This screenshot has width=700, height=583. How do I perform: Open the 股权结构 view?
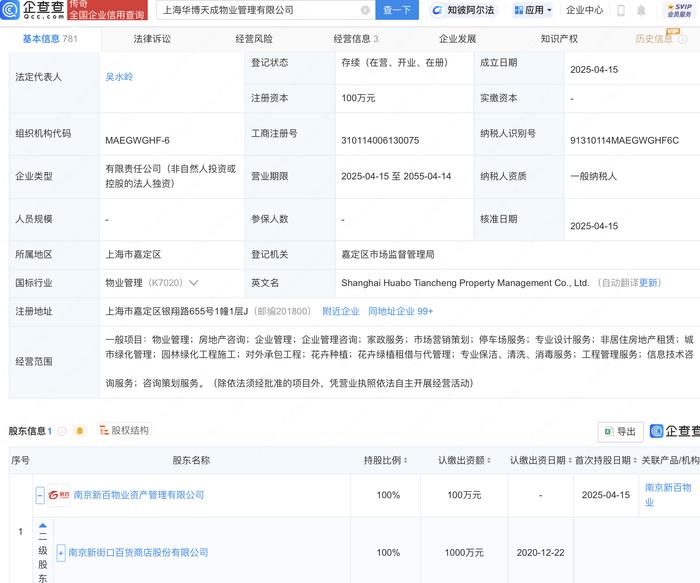124,430
